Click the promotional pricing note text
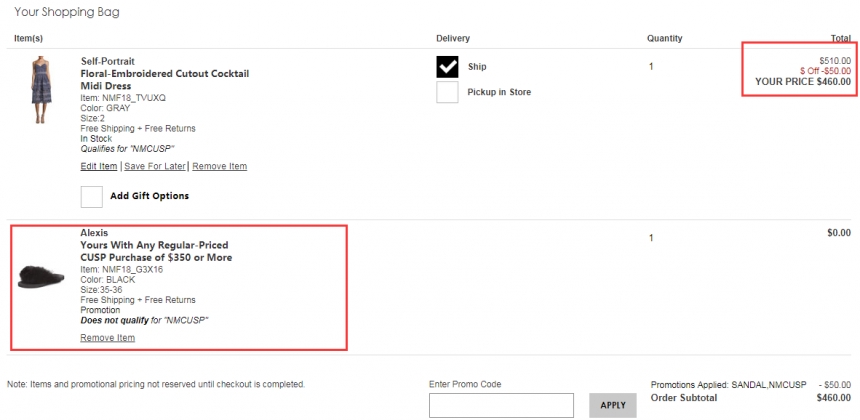Screen dimensions: 860x420 pos(156,384)
